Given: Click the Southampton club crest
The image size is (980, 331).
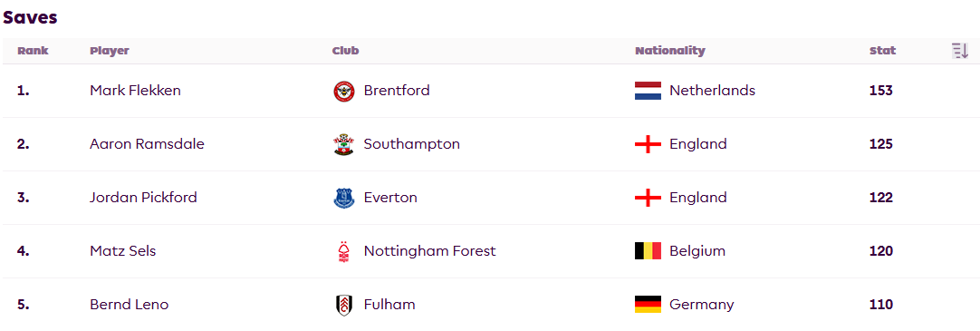Looking at the screenshot, I should point(344,144).
